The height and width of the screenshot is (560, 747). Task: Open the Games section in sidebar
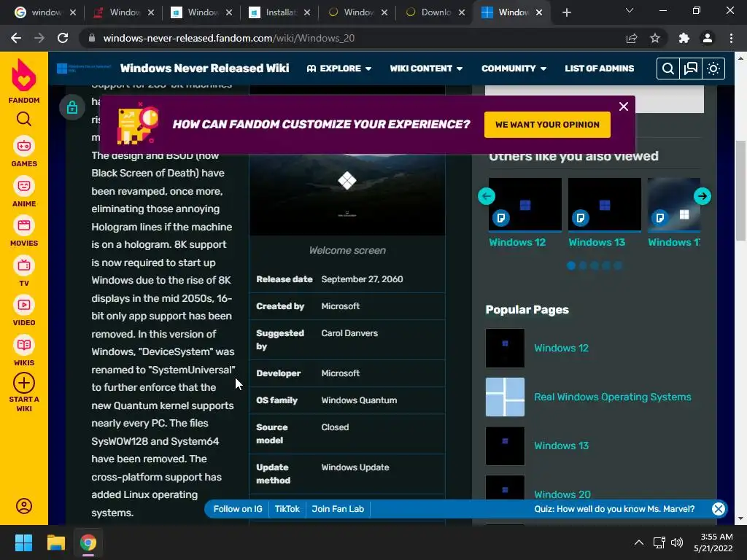[24, 152]
